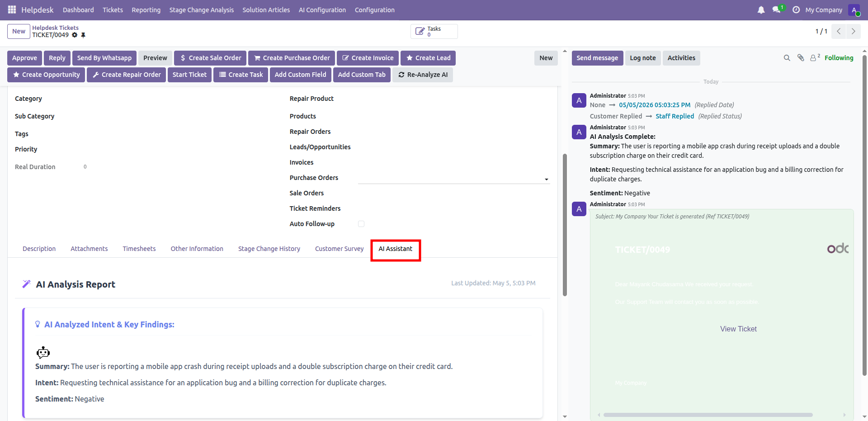Image resolution: width=868 pixels, height=421 pixels.
Task: Open the Tickets menu
Action: pyautogui.click(x=113, y=10)
